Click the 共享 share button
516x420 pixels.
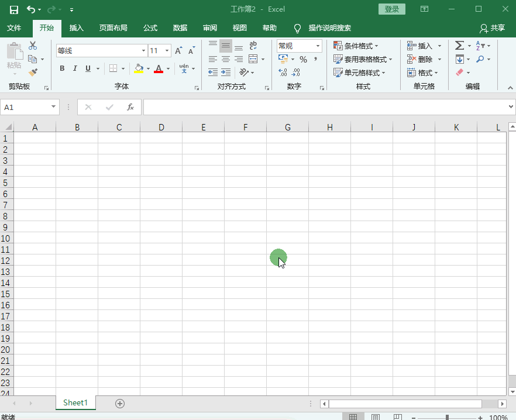493,28
